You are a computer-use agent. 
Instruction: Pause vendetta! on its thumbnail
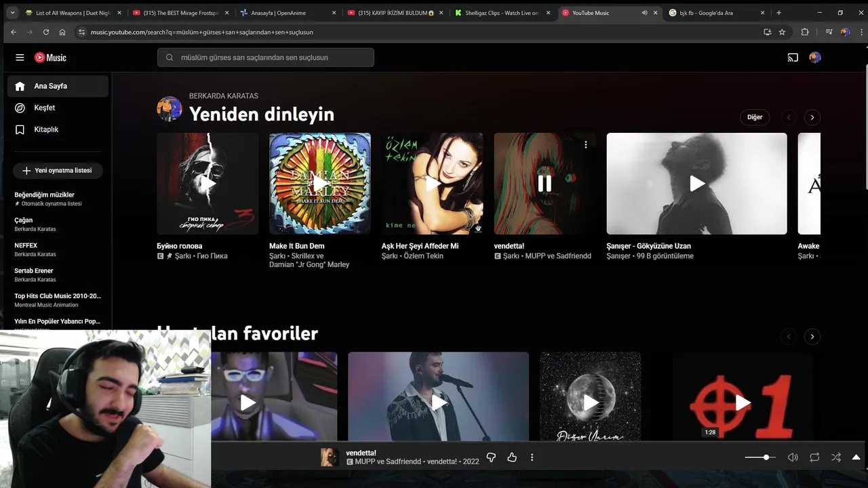coord(545,184)
